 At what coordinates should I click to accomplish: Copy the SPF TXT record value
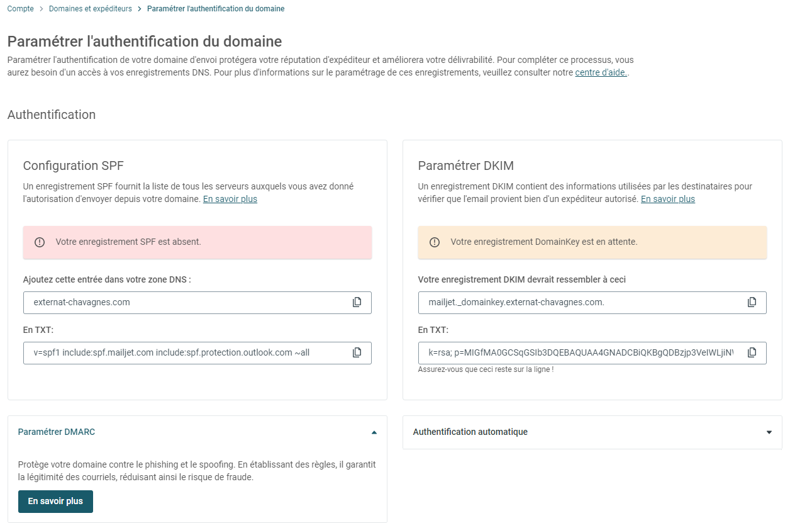[x=357, y=352]
